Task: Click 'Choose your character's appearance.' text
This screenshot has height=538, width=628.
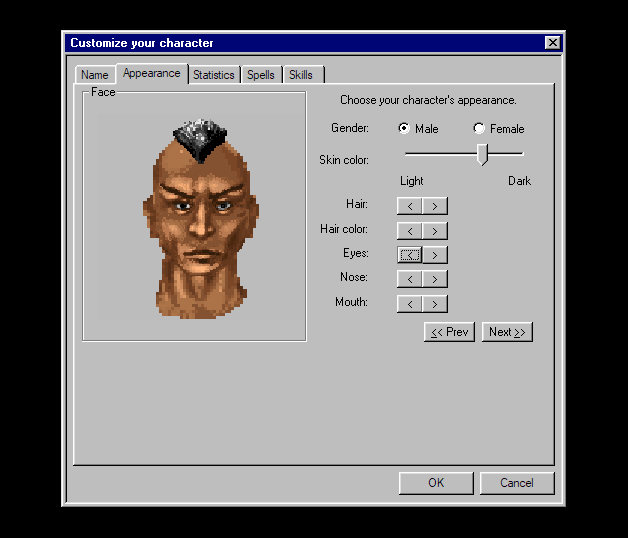Action: coord(428,100)
